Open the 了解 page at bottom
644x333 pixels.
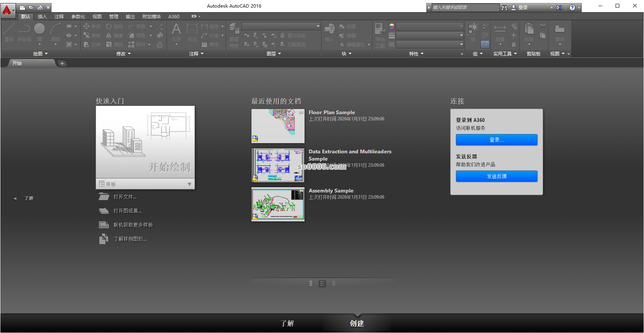(x=287, y=324)
